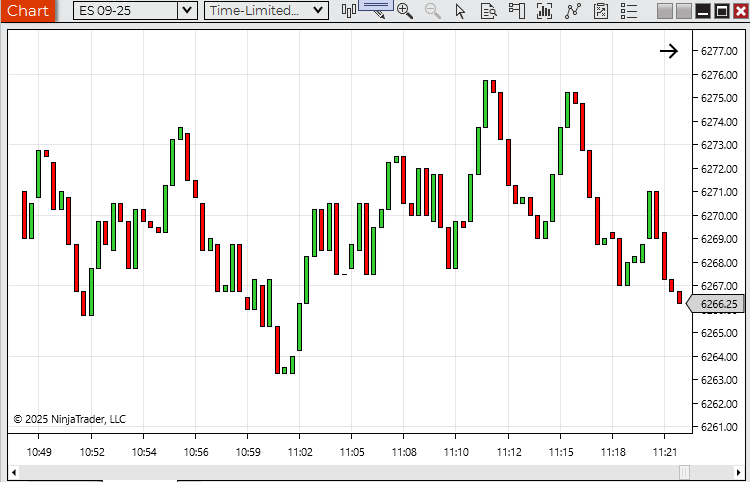The width and height of the screenshot is (750, 482).
Task: Click the zoom out magnifier icon
Action: tap(432, 11)
